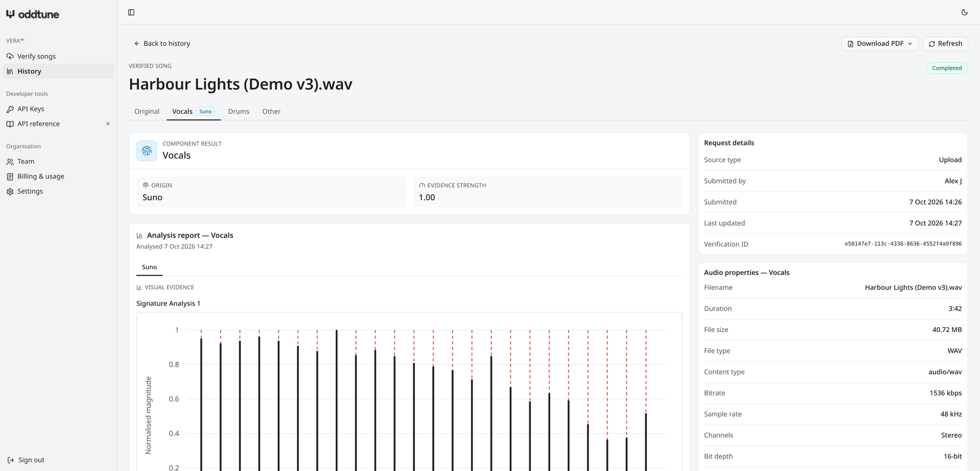Open API reference external arrow
The width and height of the screenshot is (980, 471).
pyautogui.click(x=107, y=124)
